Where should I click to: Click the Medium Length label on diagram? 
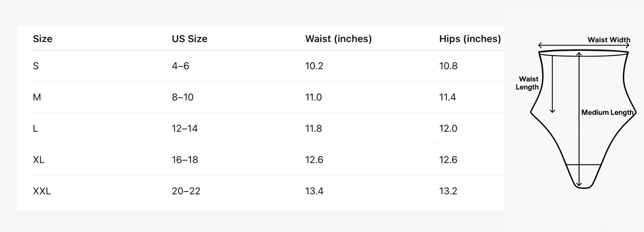[607, 112]
